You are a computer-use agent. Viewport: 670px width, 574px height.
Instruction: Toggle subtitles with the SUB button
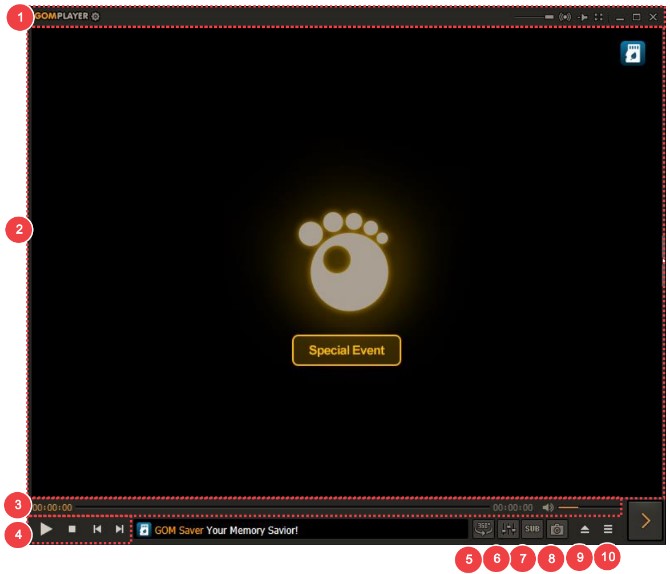(533, 529)
